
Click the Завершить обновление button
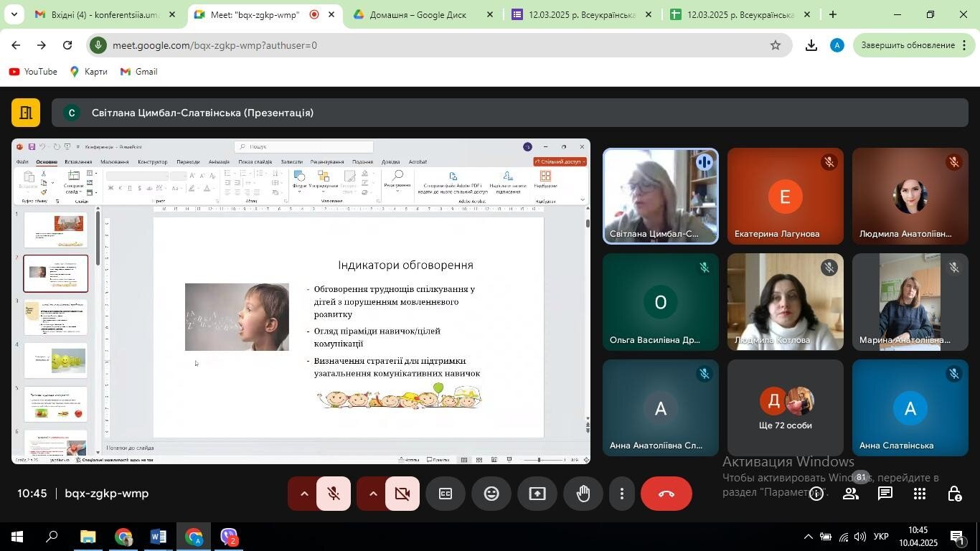[908, 45]
